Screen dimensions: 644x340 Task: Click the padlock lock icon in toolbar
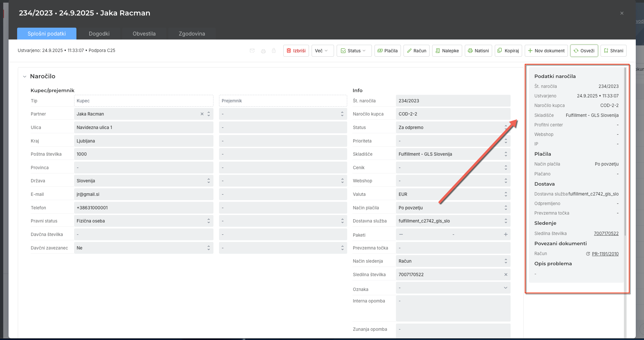pyautogui.click(x=274, y=51)
